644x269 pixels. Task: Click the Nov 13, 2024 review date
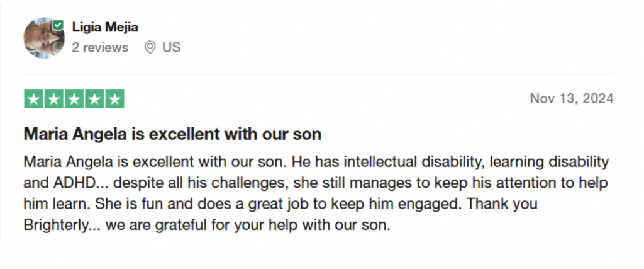click(572, 98)
